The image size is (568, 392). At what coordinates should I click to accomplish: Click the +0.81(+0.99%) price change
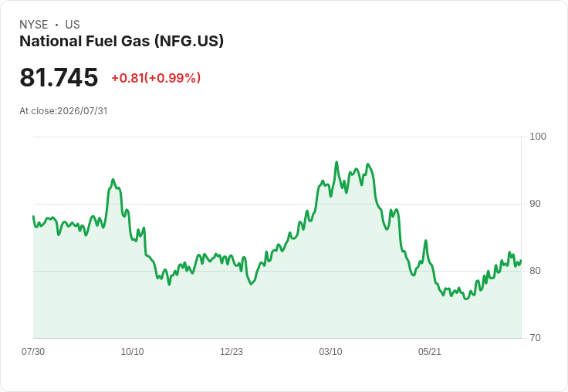(156, 78)
